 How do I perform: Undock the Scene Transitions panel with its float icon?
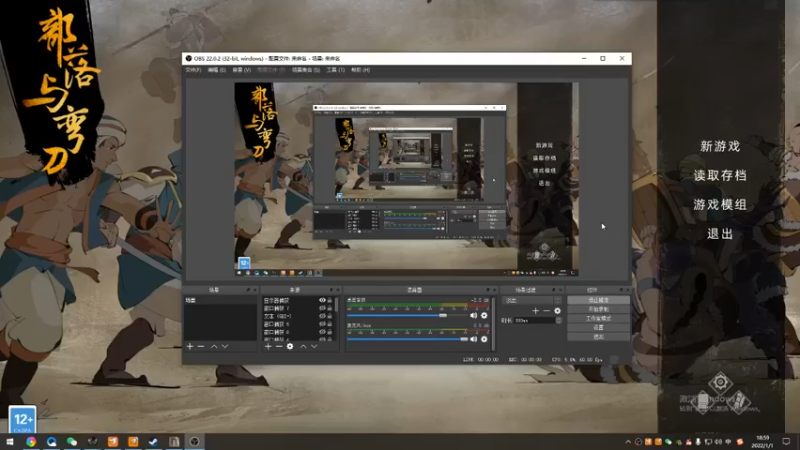pyautogui.click(x=554, y=290)
